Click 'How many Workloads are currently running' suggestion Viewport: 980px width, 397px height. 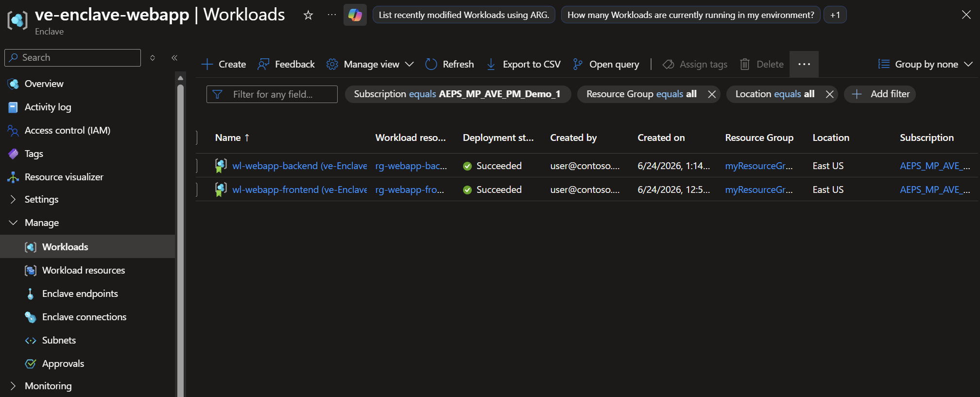(691, 15)
